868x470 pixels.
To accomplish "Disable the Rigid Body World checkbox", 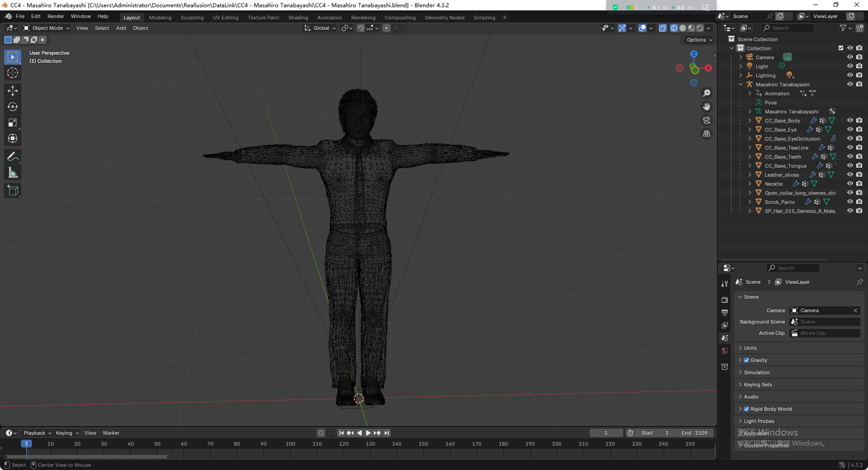I will [x=746, y=409].
